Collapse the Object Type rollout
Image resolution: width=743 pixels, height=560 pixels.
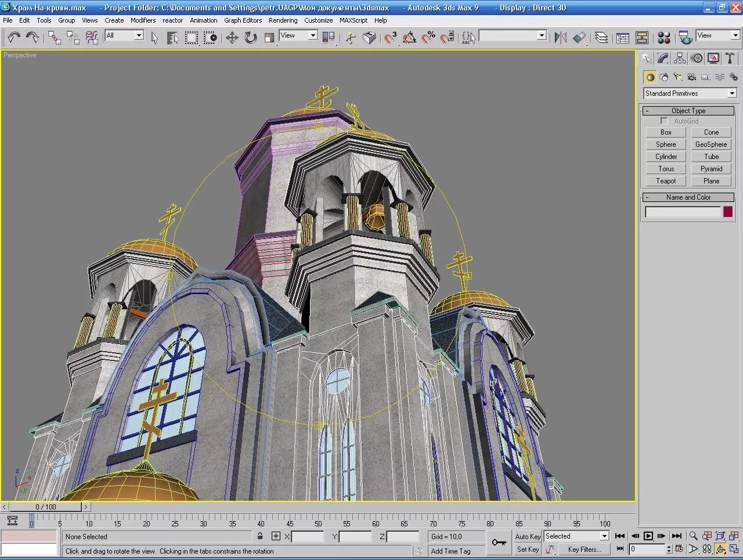[688, 111]
